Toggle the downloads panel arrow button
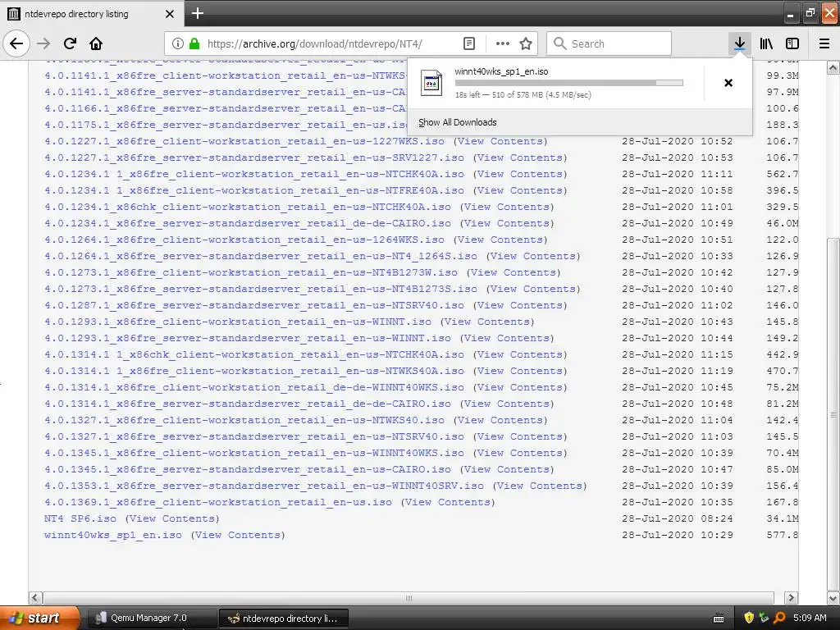The height and width of the screenshot is (630, 840). click(739, 43)
